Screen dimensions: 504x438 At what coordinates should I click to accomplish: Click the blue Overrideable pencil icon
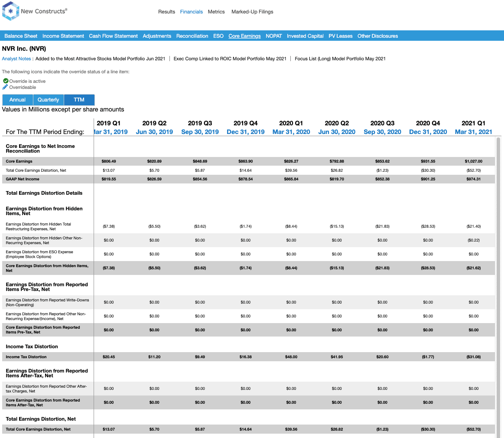(5, 87)
